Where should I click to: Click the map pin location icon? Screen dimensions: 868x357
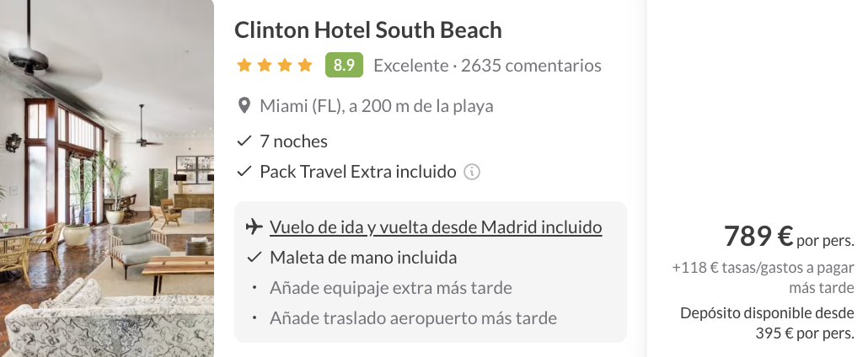(x=244, y=106)
